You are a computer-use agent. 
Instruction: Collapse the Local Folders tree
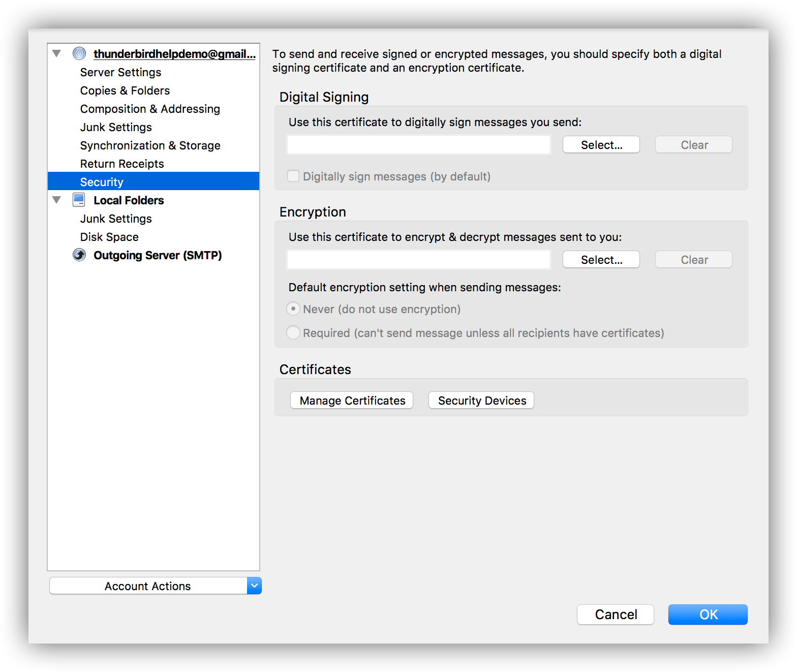(x=56, y=200)
